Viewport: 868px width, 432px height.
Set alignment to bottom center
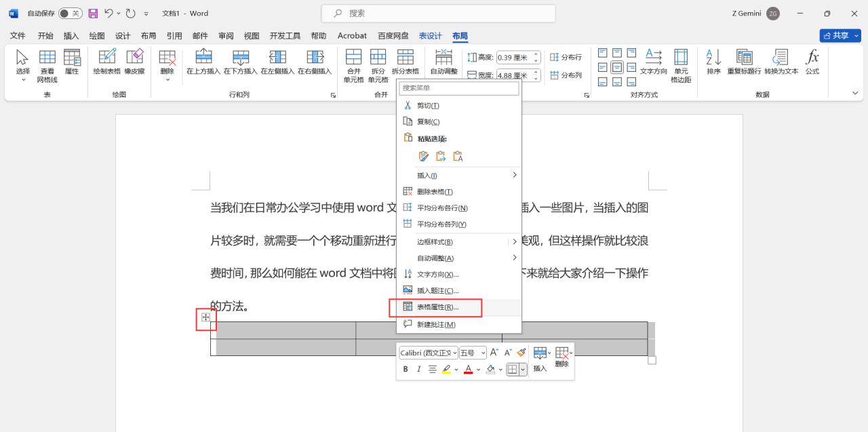click(617, 81)
